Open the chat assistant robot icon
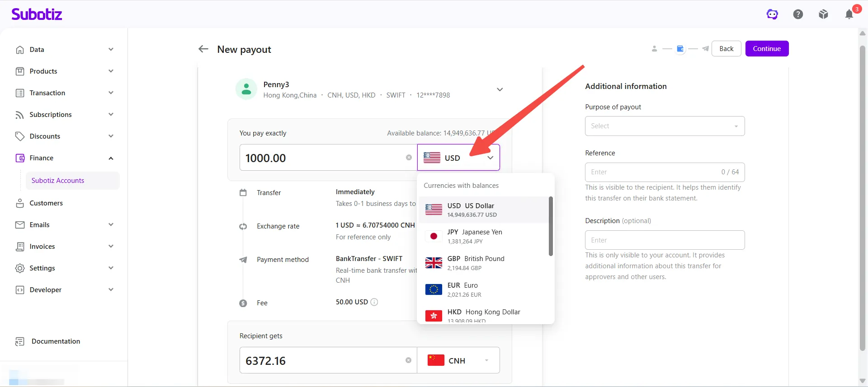The image size is (868, 387). (x=772, y=14)
